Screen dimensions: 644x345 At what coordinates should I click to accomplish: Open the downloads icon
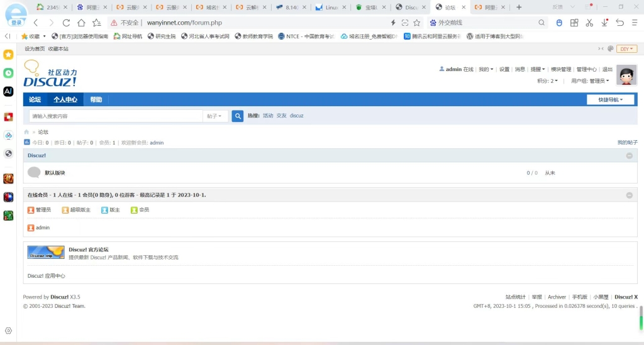604,23
